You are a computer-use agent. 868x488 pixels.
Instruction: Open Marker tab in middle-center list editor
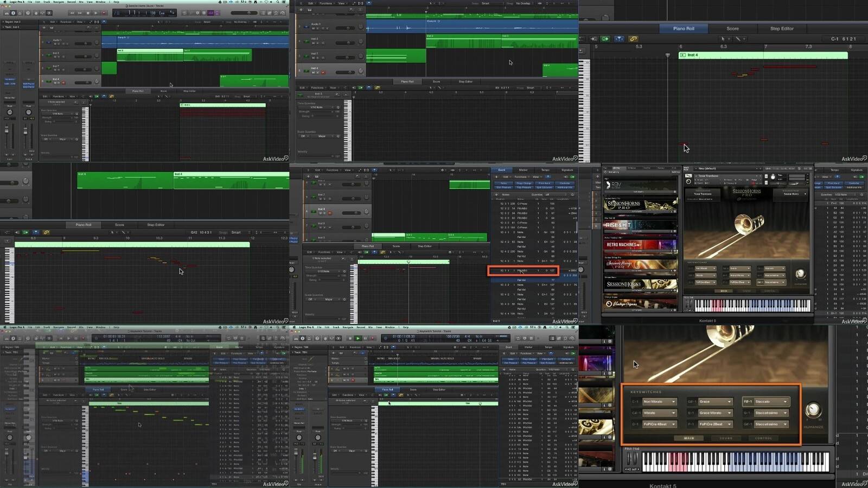click(x=523, y=170)
